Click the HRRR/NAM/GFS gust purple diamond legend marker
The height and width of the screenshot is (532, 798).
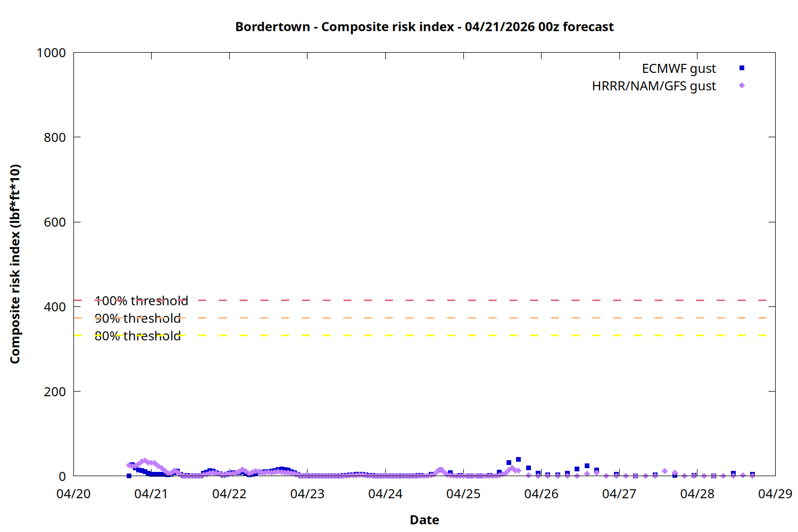point(742,86)
